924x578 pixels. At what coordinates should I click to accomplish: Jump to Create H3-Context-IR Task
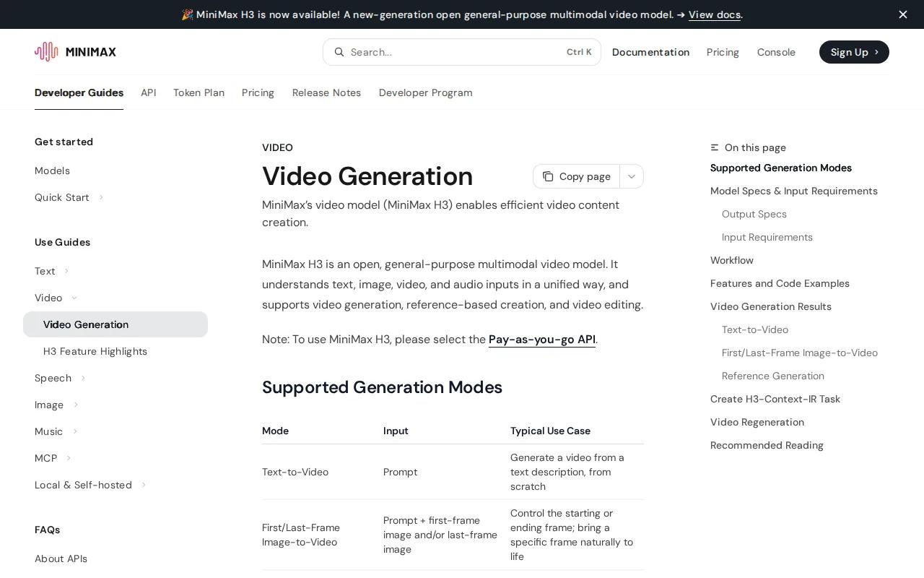click(x=775, y=399)
